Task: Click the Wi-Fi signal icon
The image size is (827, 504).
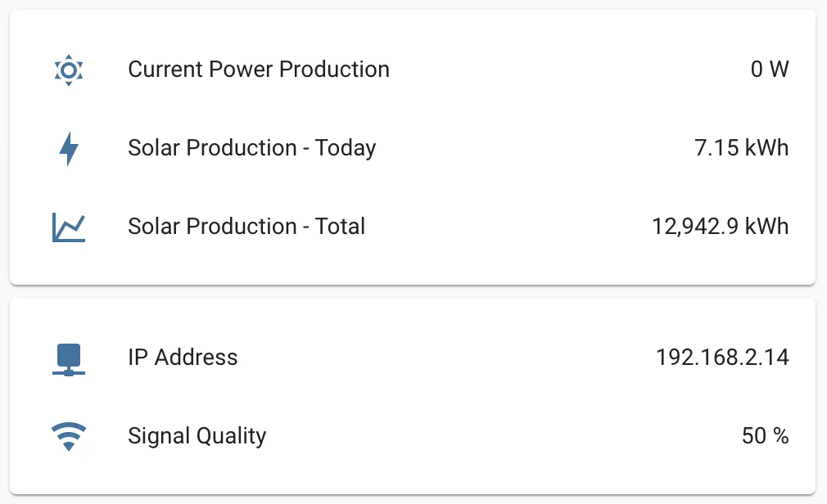Action: pos(69,436)
